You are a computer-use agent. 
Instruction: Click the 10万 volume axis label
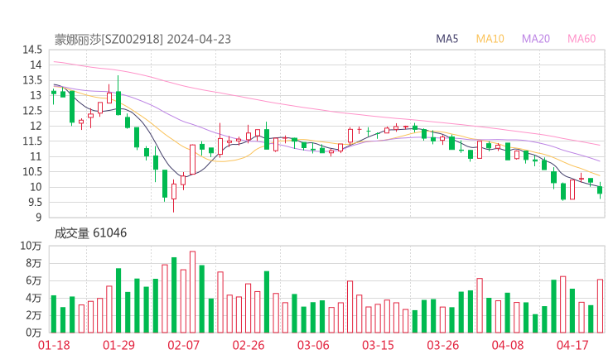[x=31, y=246]
